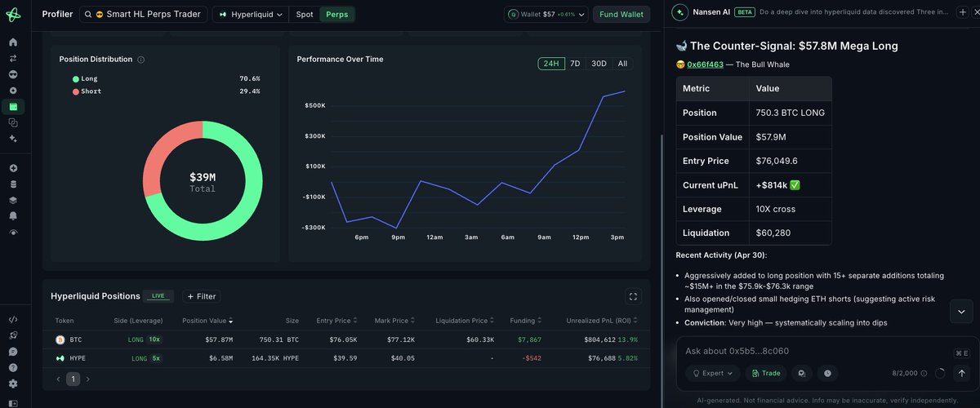This screenshot has width=980, height=408.
Task: Click the info icon beside Position Distribution
Action: (x=141, y=60)
